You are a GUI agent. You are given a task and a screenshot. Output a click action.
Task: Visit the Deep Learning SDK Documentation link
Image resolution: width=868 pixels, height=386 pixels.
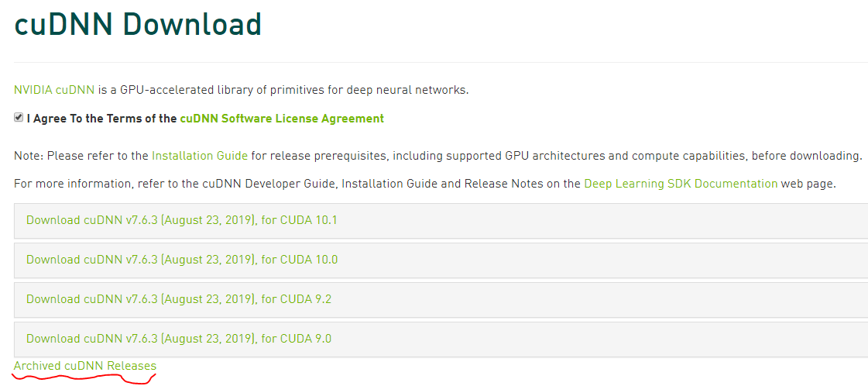[681, 183]
